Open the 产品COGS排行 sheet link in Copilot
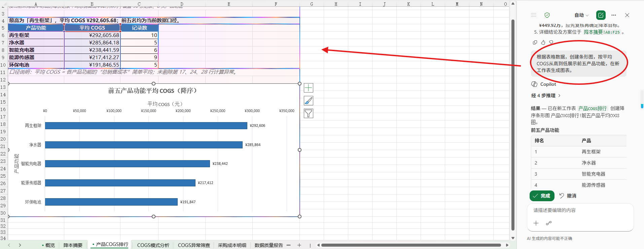This screenshot has height=249, width=644. pyautogui.click(x=593, y=108)
